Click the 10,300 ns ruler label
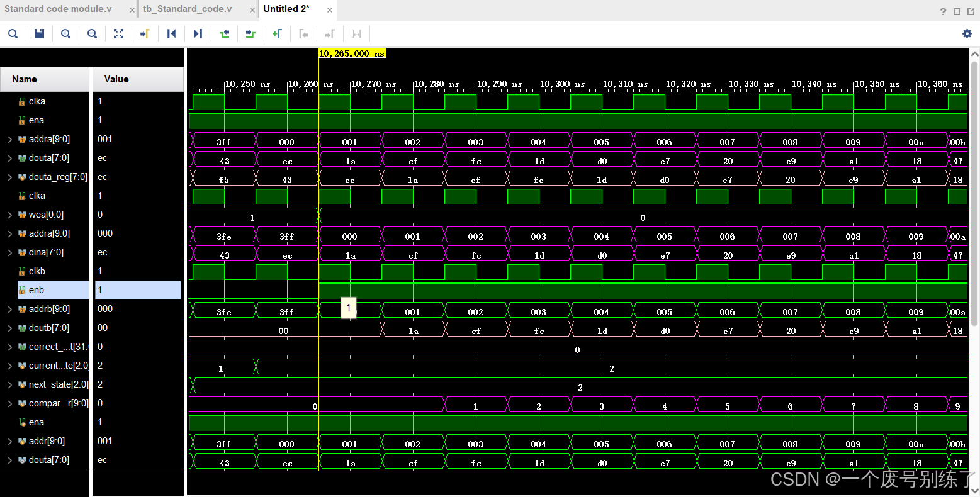Image resolution: width=980 pixels, height=497 pixels. [563, 84]
